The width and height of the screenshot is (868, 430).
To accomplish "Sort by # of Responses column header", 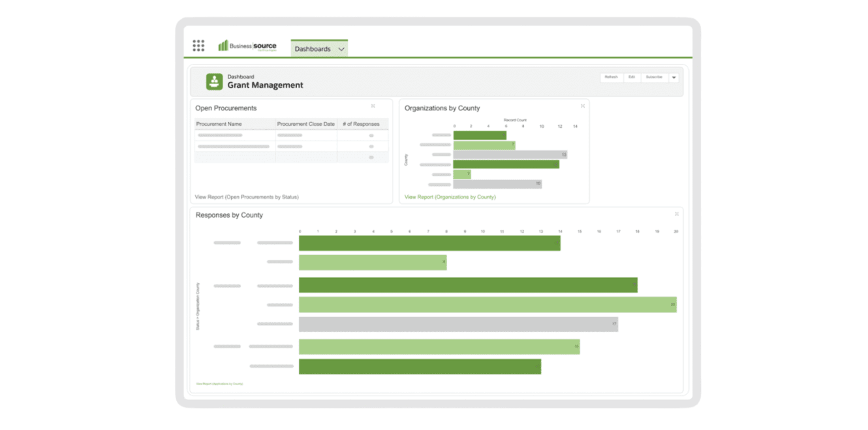I will (x=361, y=124).
